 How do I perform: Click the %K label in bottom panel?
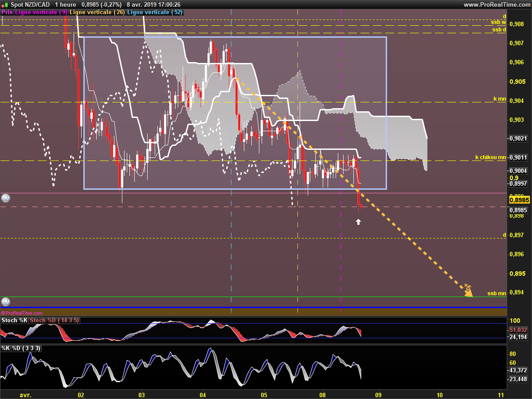point(6,348)
